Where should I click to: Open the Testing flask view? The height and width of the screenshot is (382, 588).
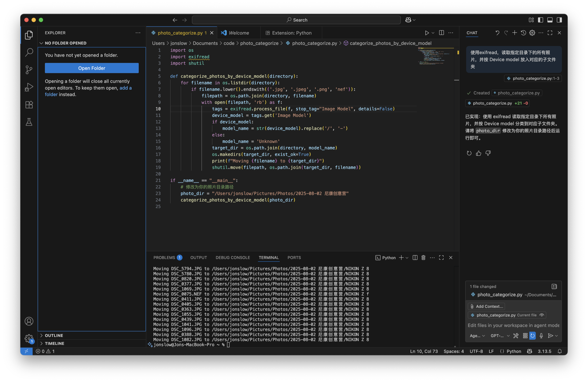pos(29,122)
